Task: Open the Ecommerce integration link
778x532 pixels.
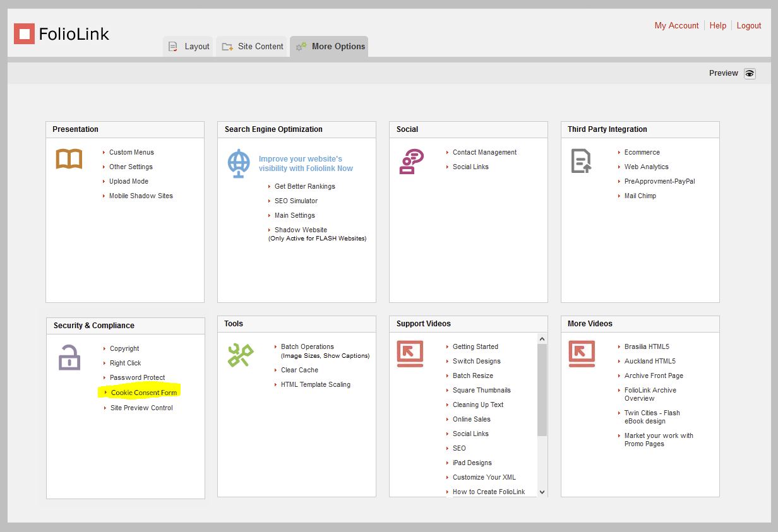Action: [x=642, y=152]
